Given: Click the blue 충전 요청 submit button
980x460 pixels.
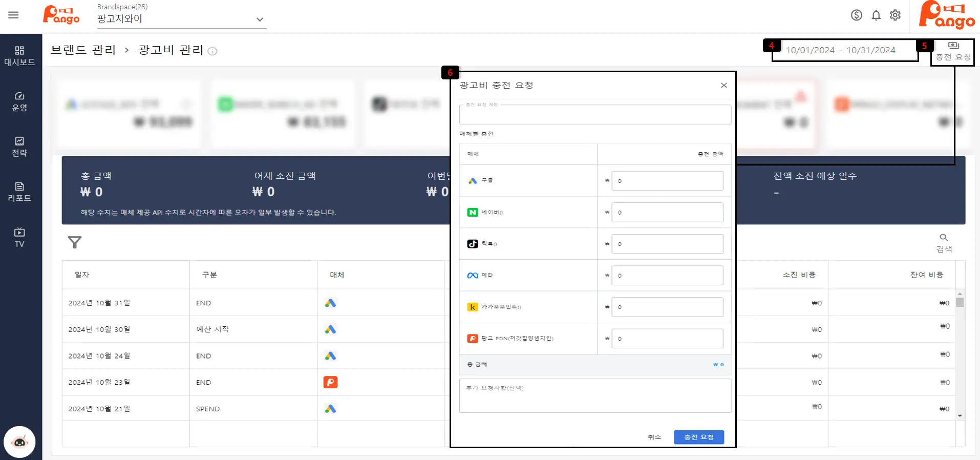Looking at the screenshot, I should [698, 437].
